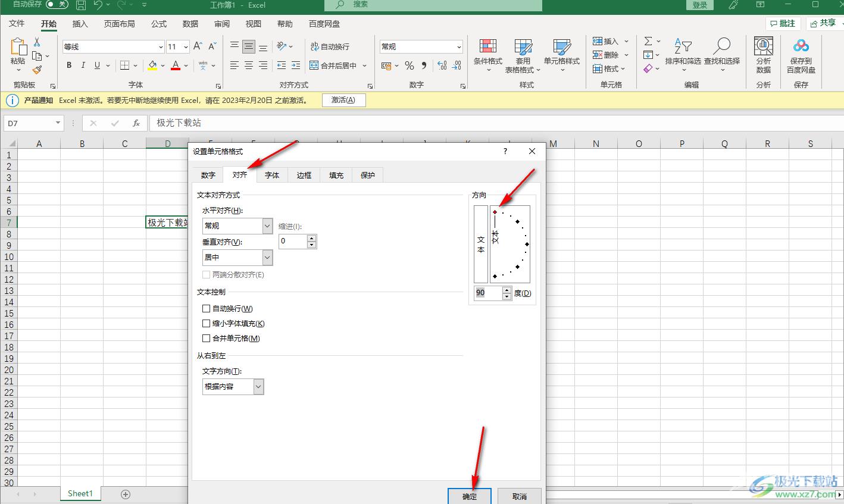Click the Cancel (取消) button
The width and height of the screenshot is (844, 504).
520,496
